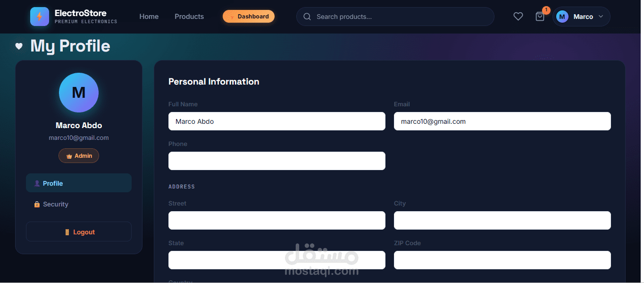Click the heart icon beside My Profile

(x=19, y=46)
